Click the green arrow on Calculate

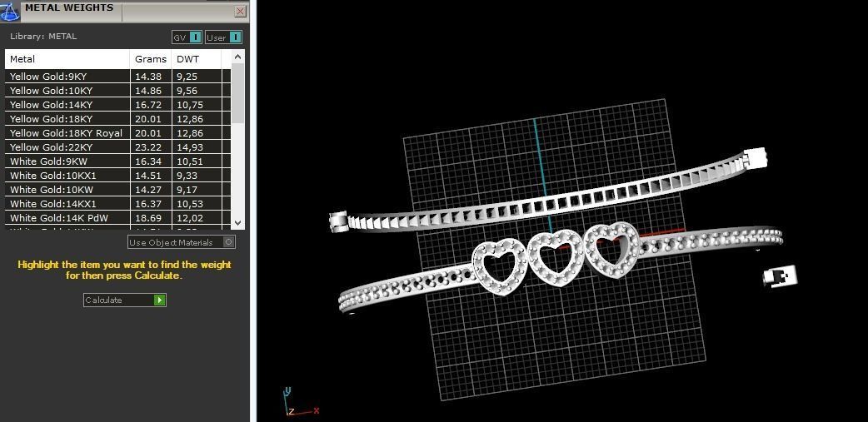[x=159, y=300]
